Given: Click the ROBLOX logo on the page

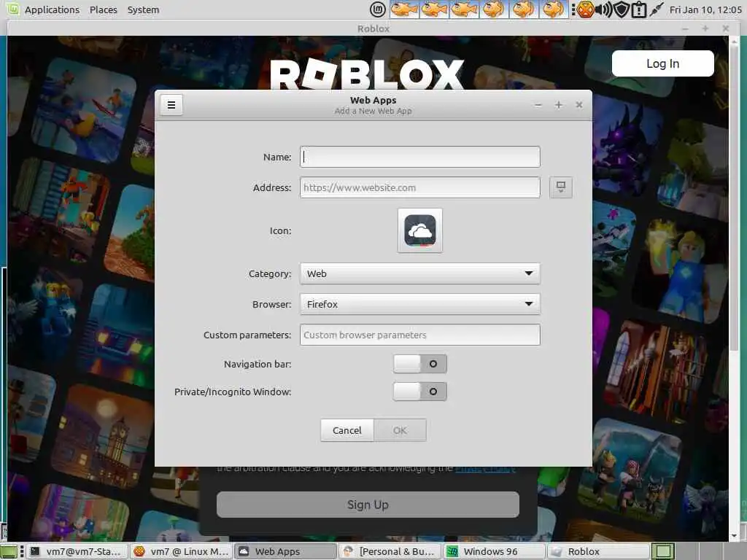Looking at the screenshot, I should coord(367,74).
